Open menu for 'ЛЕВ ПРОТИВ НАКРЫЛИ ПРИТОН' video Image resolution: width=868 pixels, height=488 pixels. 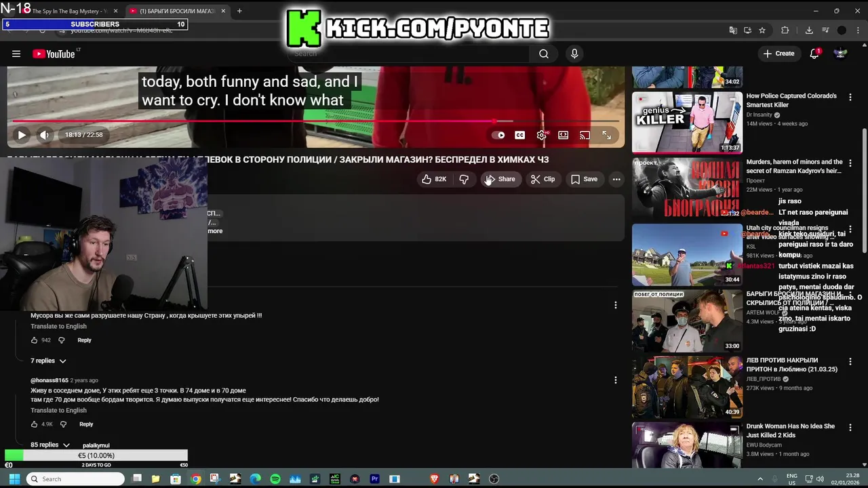[x=850, y=362]
